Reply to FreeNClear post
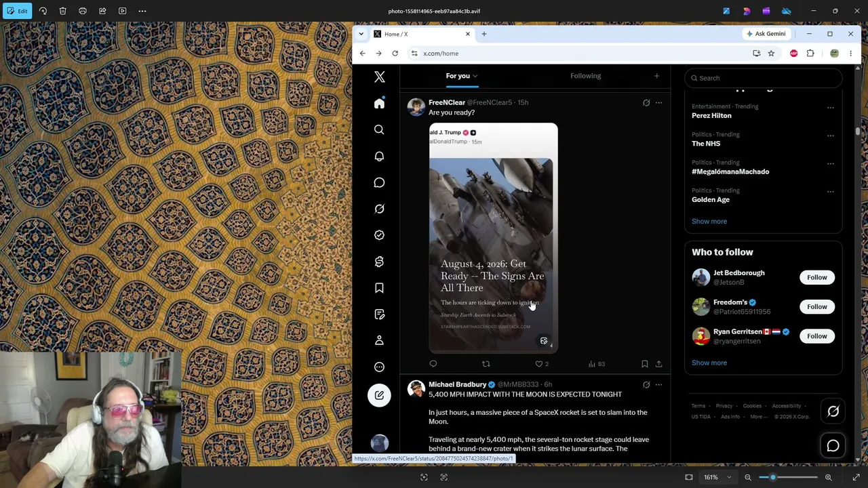This screenshot has width=868, height=488. tap(433, 364)
